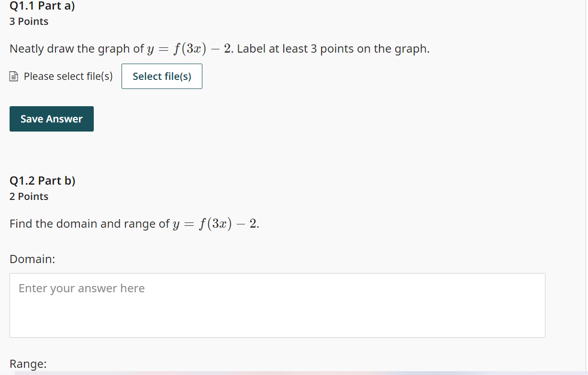Click inside the Domain answer field
Screen dimensions: 588x375
[x=277, y=305]
